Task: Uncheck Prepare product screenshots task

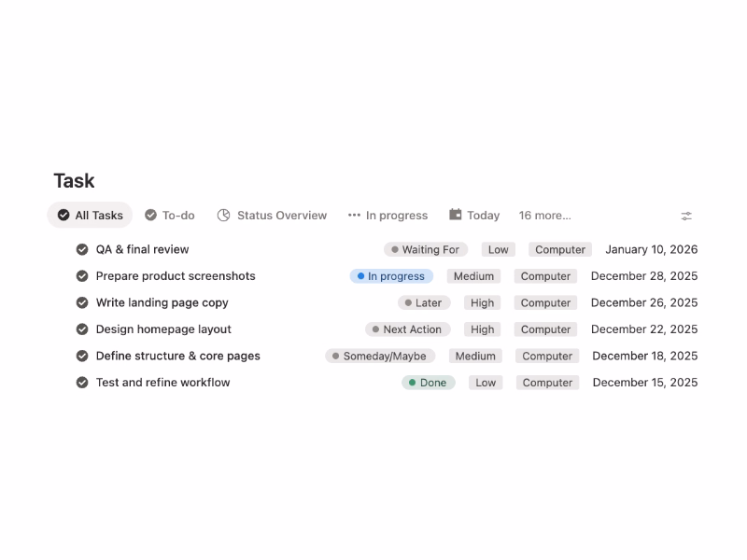Action: click(x=82, y=276)
